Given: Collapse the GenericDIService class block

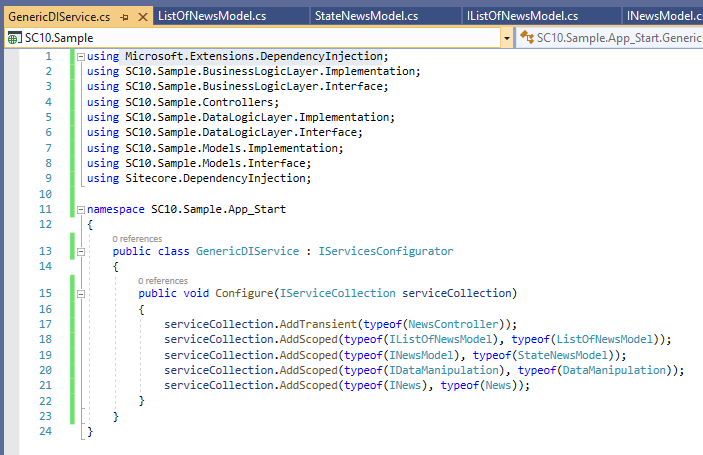Looking at the screenshot, I should tap(81, 252).
